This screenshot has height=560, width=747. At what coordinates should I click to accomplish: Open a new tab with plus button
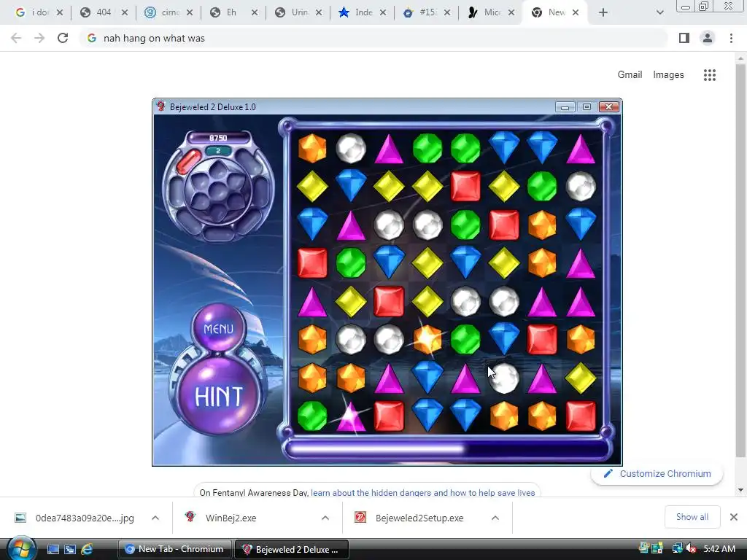603,13
